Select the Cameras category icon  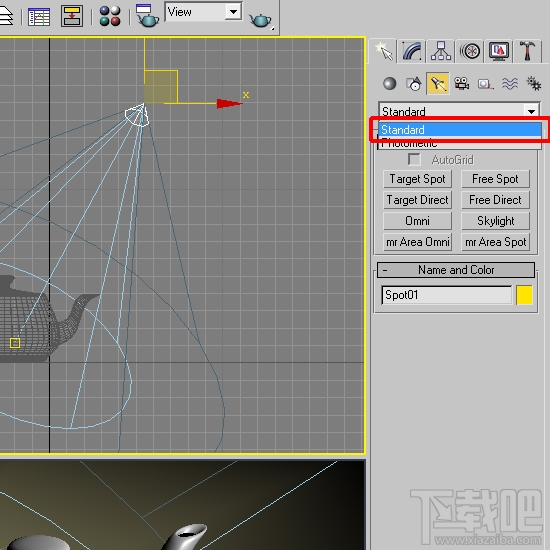[462, 83]
